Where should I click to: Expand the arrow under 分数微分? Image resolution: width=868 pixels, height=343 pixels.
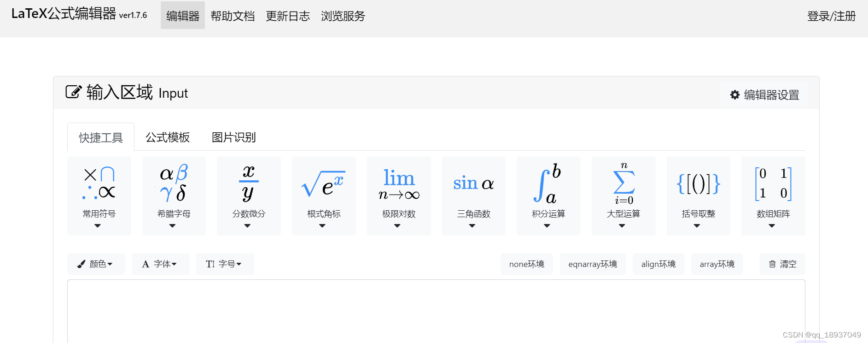(x=247, y=226)
